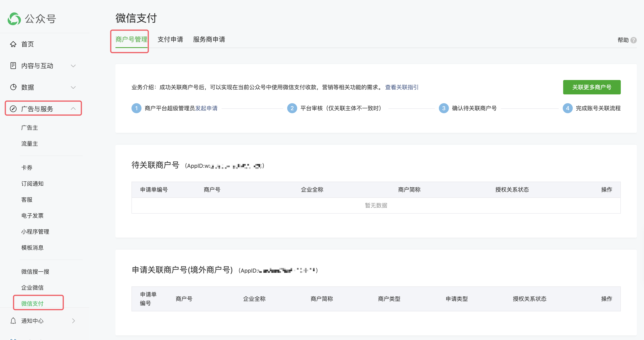Viewport: 644px width, 340px height.
Task: Click the 授权关系状态 header in 待关联商户号 table
Action: [x=512, y=190]
